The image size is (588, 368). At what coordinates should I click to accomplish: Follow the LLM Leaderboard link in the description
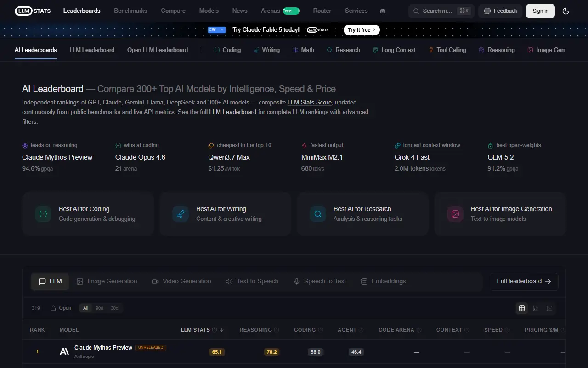coord(233,112)
